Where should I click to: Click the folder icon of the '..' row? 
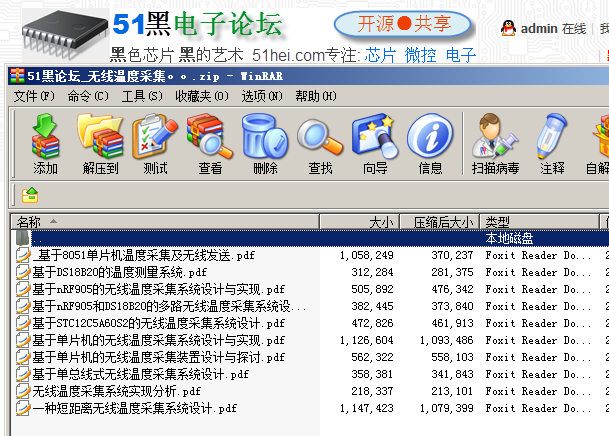(23, 238)
